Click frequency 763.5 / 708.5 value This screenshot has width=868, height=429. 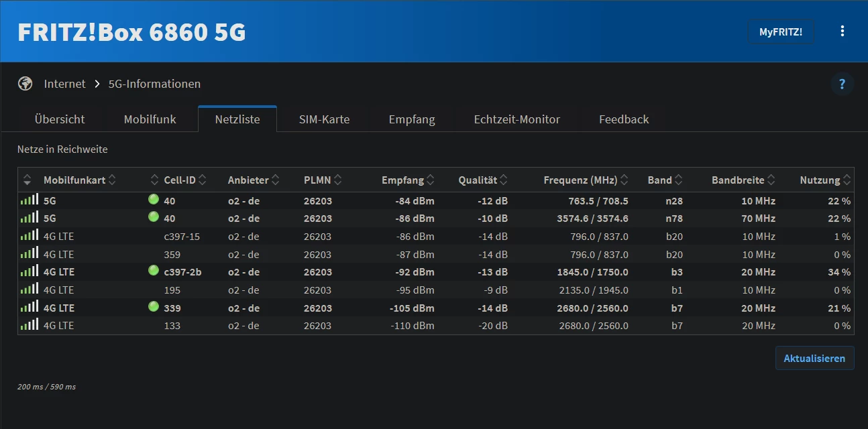coord(598,200)
